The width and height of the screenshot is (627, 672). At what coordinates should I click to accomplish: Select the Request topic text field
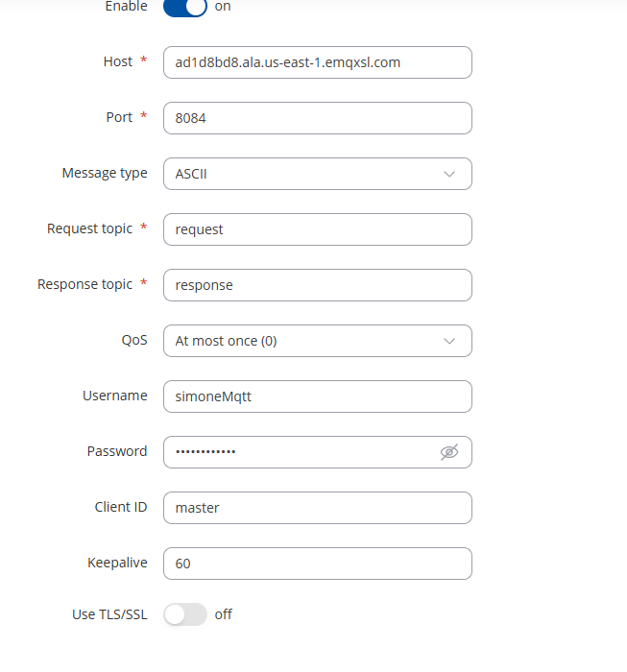pos(318,229)
